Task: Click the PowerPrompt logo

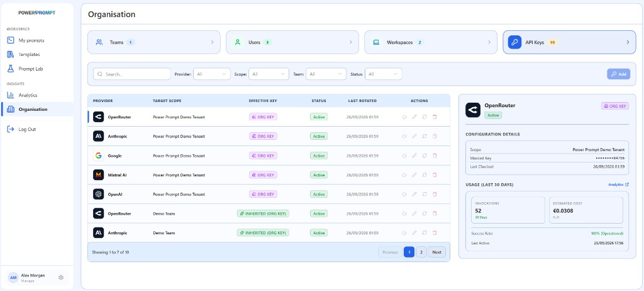Action: click(x=37, y=13)
